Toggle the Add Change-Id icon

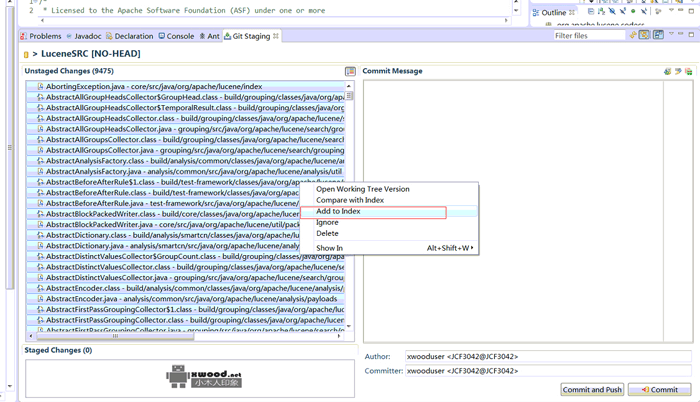tap(689, 71)
